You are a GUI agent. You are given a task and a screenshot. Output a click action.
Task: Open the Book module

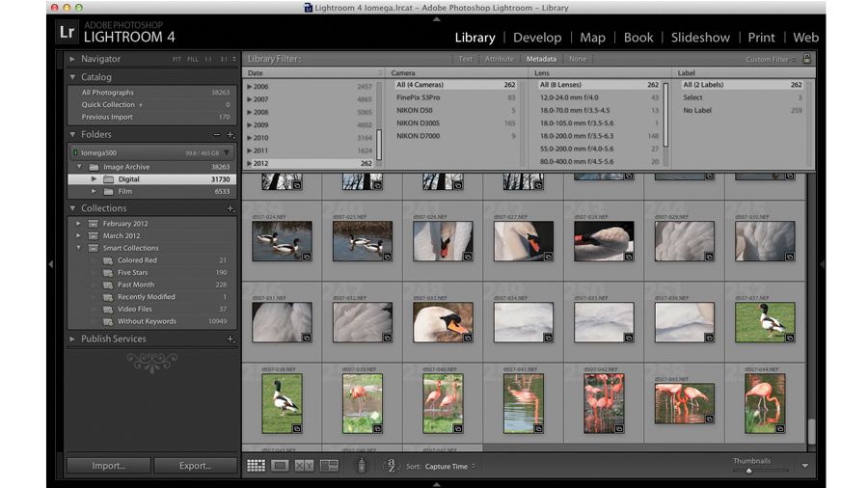click(638, 38)
